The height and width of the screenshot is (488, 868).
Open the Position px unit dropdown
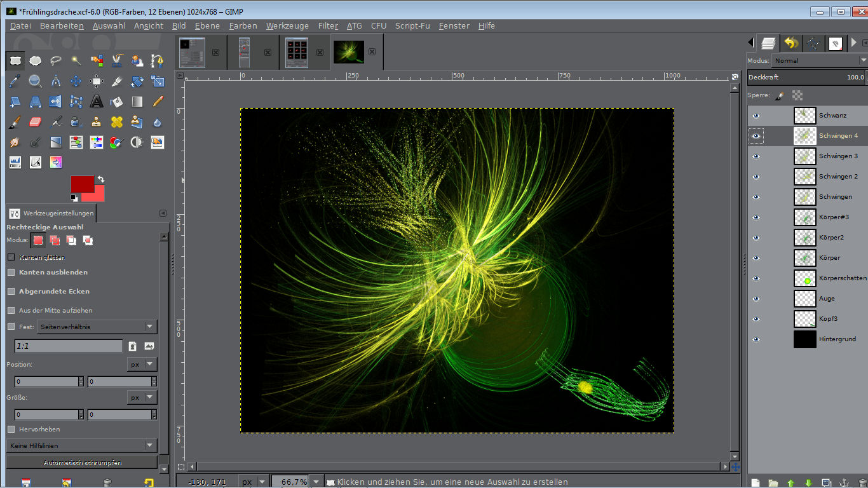[142, 364]
